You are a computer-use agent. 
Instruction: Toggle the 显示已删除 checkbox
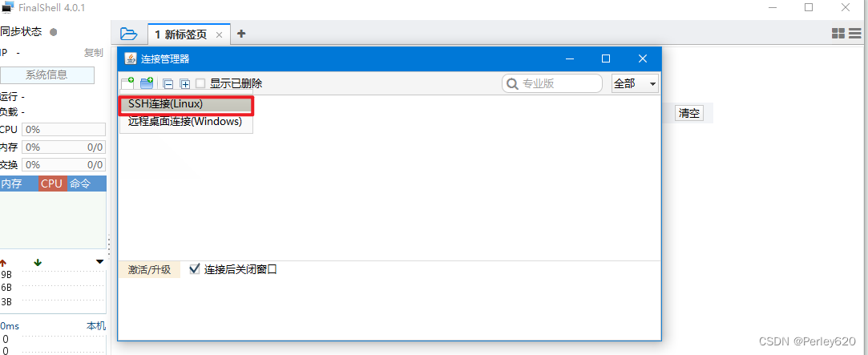200,83
